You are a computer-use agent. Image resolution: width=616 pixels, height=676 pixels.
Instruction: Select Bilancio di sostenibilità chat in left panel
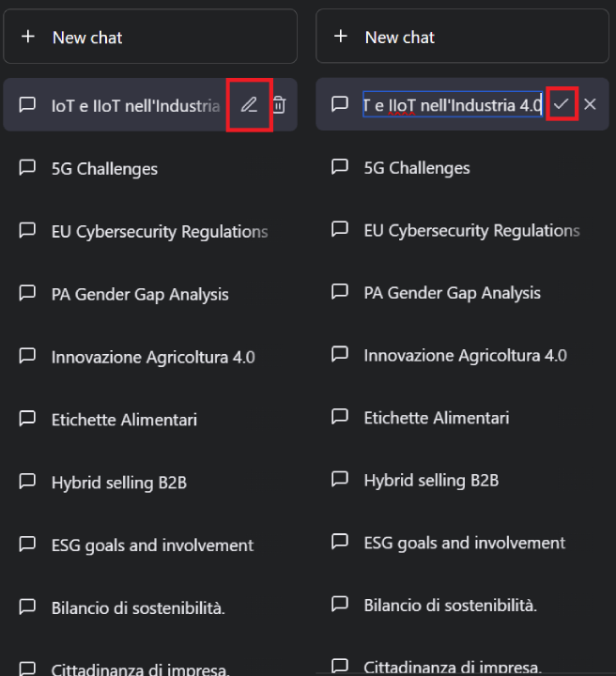[138, 607]
